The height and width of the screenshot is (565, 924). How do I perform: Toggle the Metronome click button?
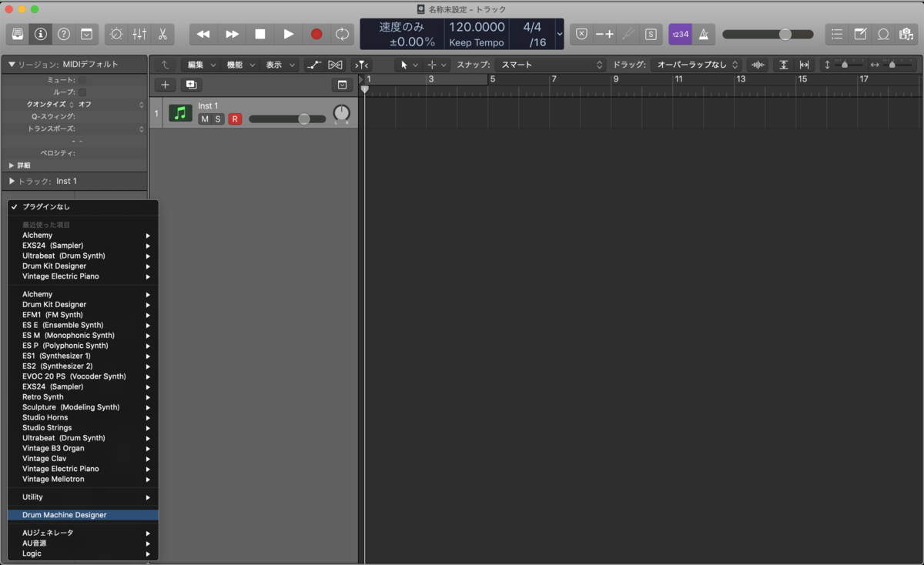704,34
